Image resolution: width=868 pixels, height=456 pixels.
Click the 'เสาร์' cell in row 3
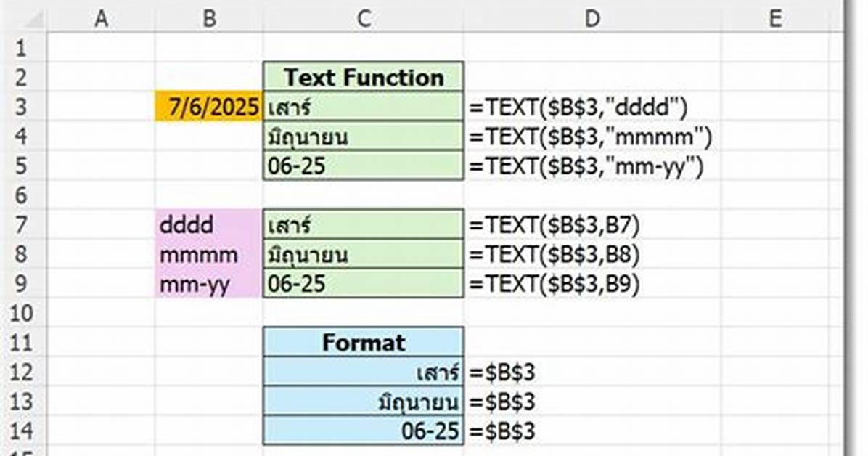click(364, 107)
